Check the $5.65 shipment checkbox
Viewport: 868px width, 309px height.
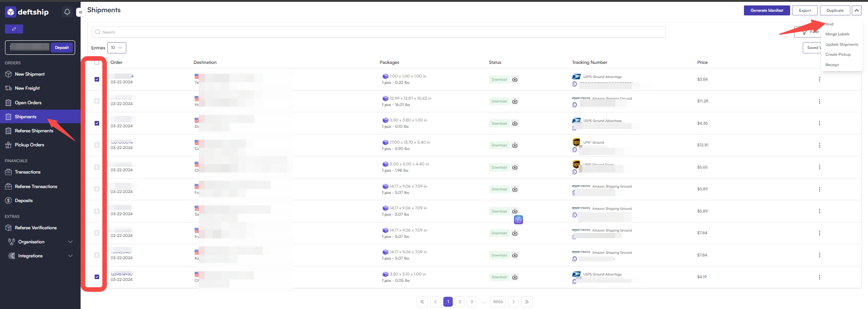coord(97,167)
